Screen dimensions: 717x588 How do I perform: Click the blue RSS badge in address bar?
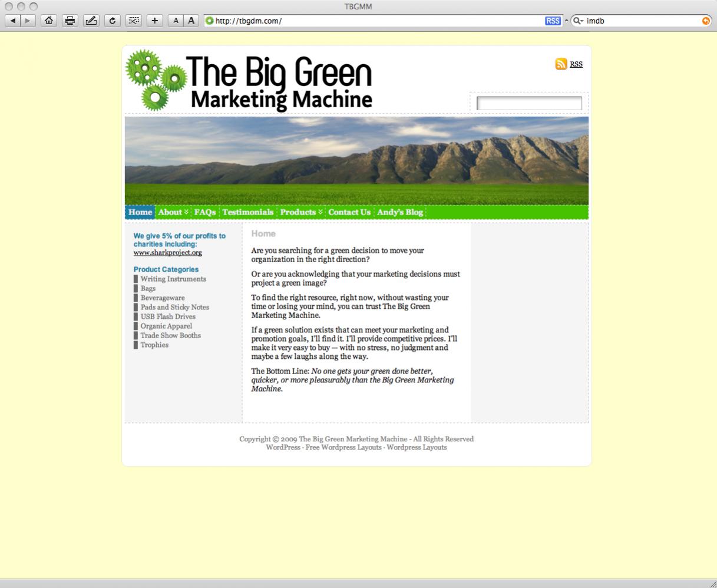[553, 21]
